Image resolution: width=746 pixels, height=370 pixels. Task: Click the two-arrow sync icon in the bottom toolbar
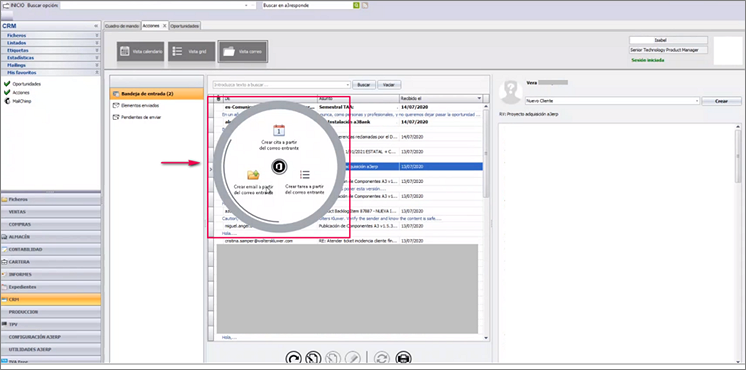(382, 359)
